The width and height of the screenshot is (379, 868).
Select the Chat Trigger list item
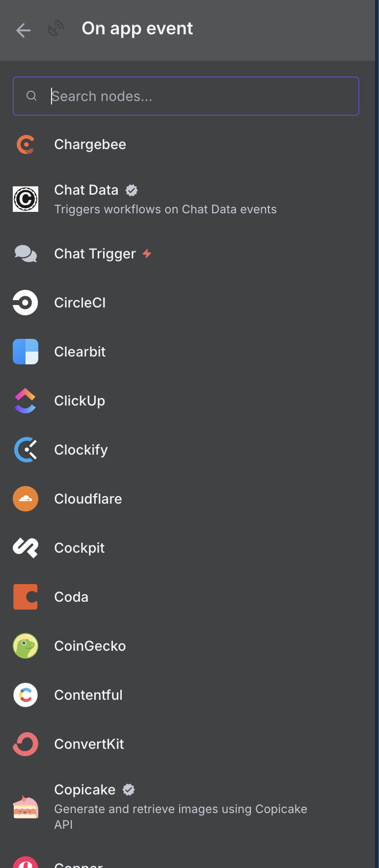186,254
